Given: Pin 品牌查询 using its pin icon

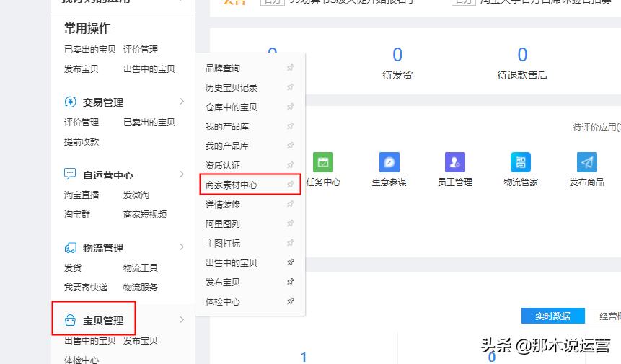Looking at the screenshot, I should (290, 68).
